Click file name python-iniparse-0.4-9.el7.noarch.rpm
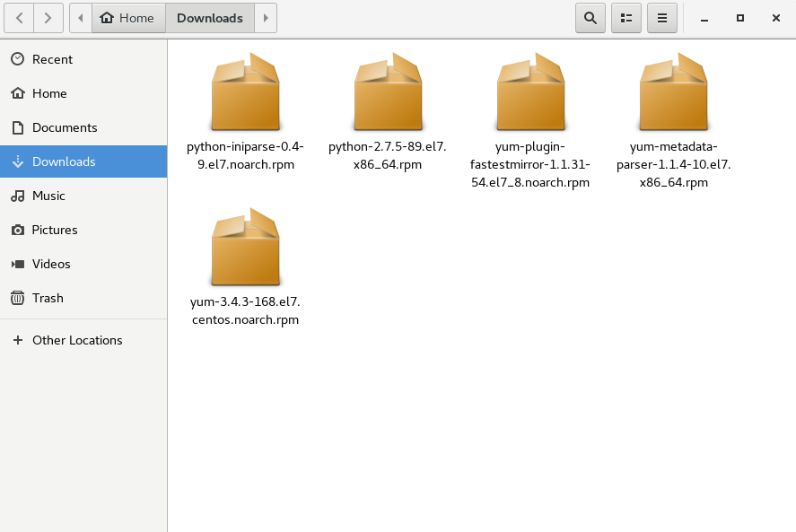This screenshot has height=532, width=796. click(245, 155)
